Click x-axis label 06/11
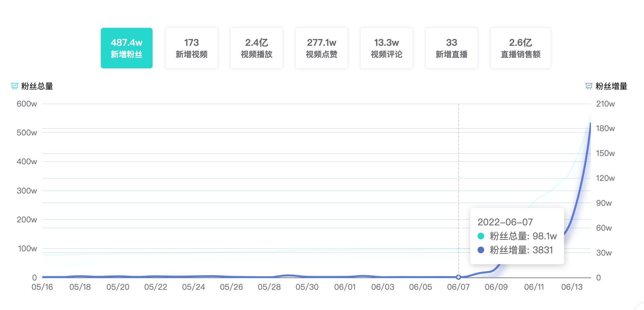644x310 pixels. pyautogui.click(x=534, y=287)
